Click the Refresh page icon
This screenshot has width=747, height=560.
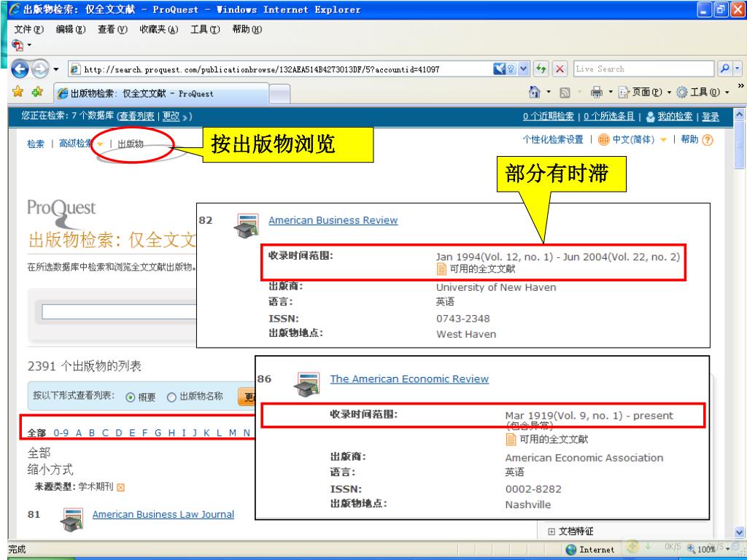pyautogui.click(x=541, y=69)
